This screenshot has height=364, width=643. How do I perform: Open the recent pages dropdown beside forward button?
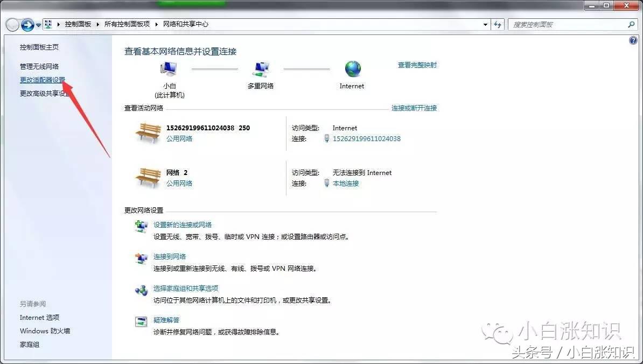38,24
